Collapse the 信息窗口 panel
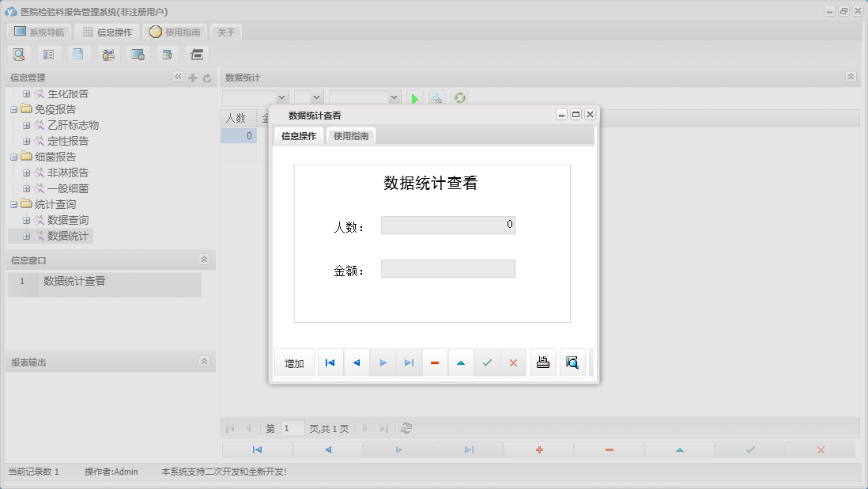 point(204,258)
